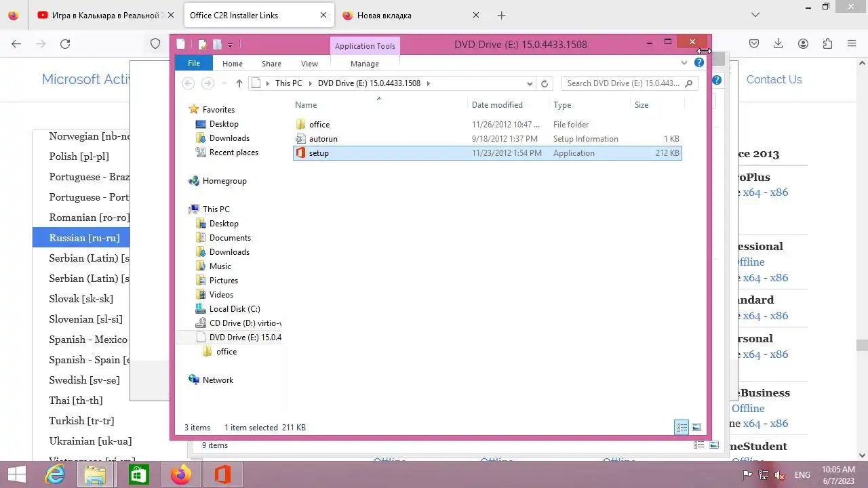Image resolution: width=868 pixels, height=488 pixels.
Task: Click New folder icon in quick access toolbar
Action: (x=217, y=45)
